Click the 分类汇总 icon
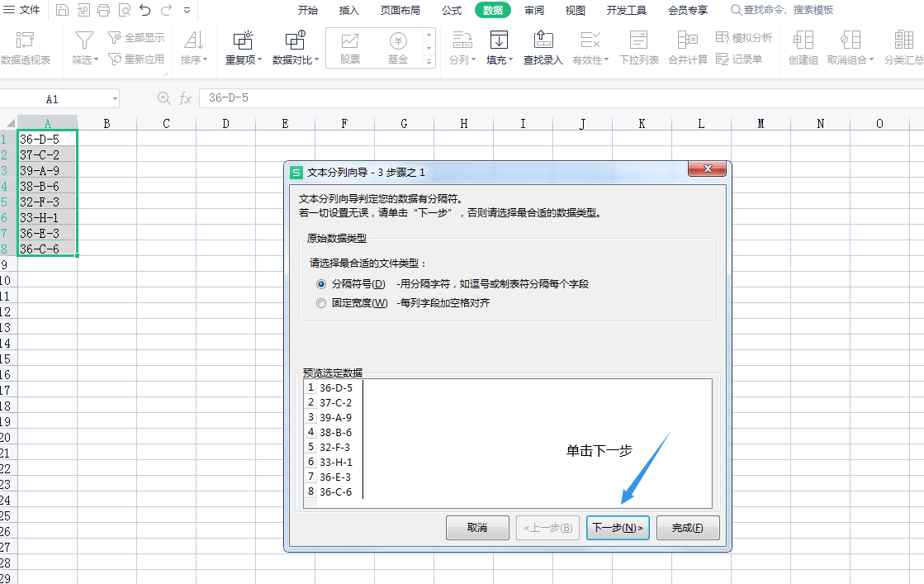This screenshot has width=924, height=584. (903, 48)
